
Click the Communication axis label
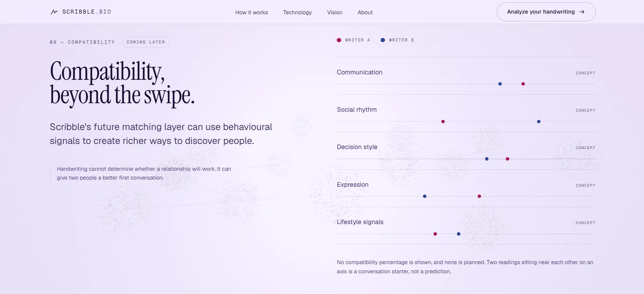[360, 72]
